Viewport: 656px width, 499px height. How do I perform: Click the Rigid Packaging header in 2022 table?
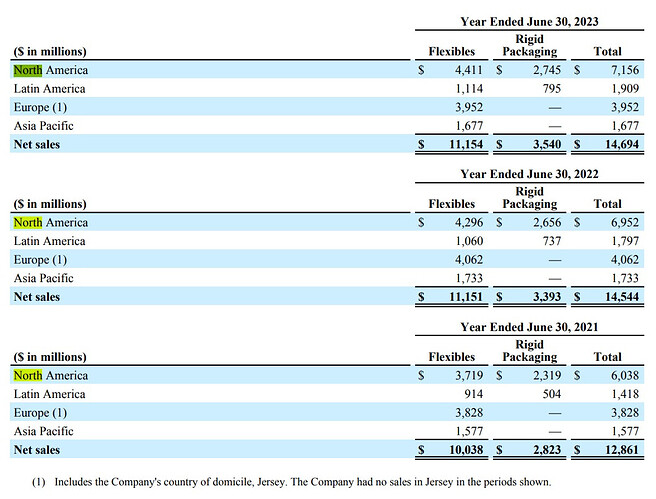(530, 198)
